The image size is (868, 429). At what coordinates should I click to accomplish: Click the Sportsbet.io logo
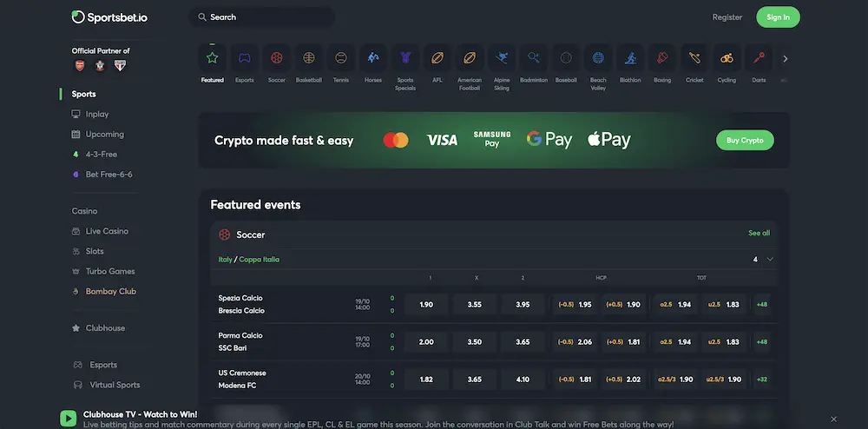[x=109, y=17]
